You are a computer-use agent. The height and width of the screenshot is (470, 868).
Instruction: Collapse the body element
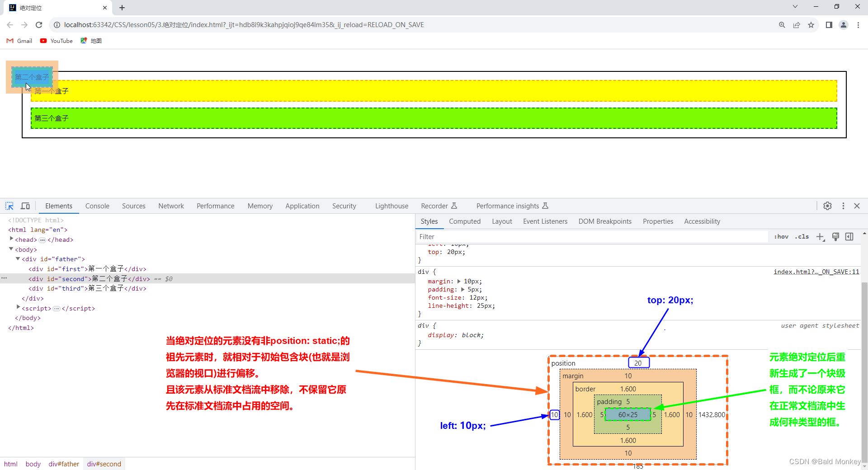tap(11, 249)
